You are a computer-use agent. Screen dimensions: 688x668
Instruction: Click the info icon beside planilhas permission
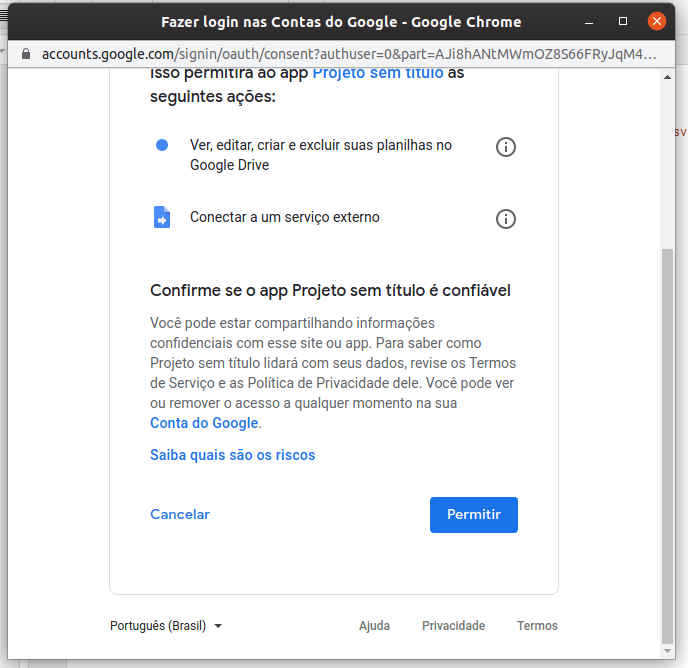coord(505,147)
